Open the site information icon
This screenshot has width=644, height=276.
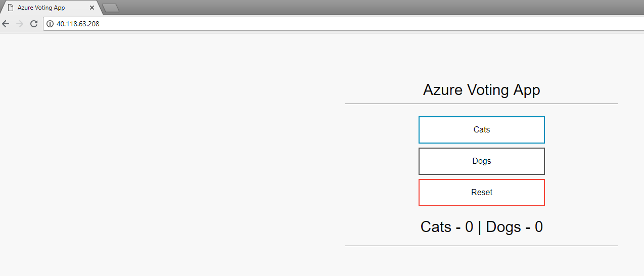tap(50, 24)
